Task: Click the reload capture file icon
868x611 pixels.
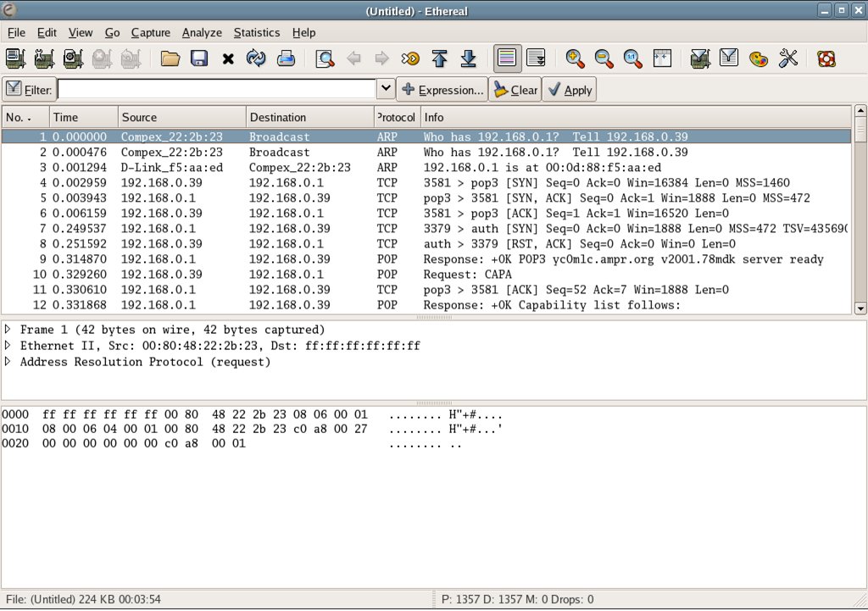Action: (x=256, y=58)
